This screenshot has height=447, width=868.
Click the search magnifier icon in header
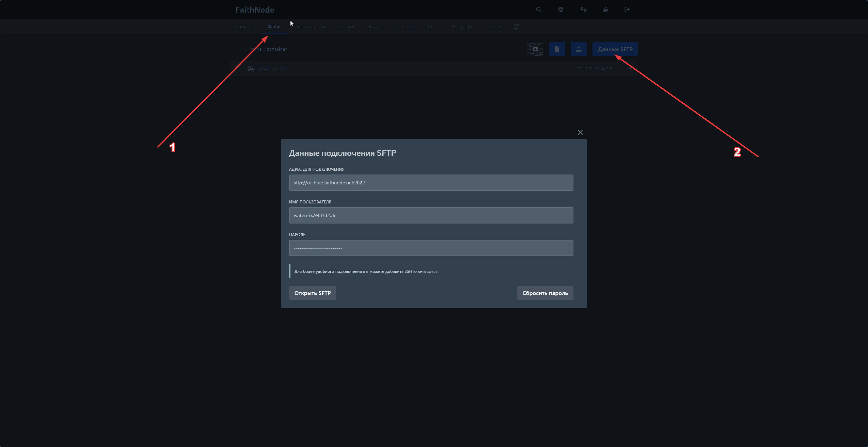[538, 10]
